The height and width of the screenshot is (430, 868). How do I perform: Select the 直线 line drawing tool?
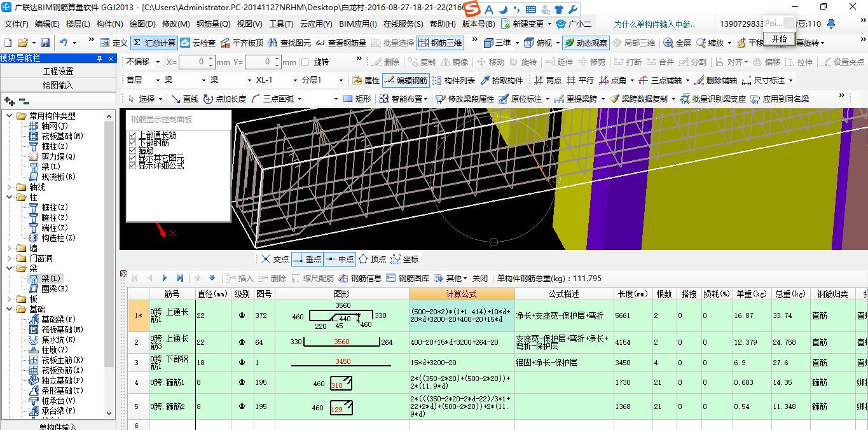pyautogui.click(x=184, y=99)
